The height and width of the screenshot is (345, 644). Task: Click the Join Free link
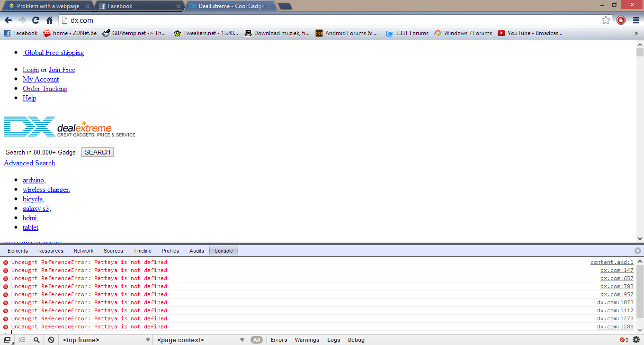click(62, 70)
